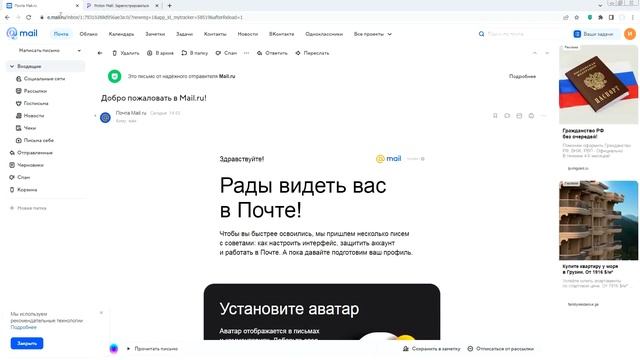Click Отписаться от рассылки
This screenshot has height=360, width=640.
tap(501, 349)
